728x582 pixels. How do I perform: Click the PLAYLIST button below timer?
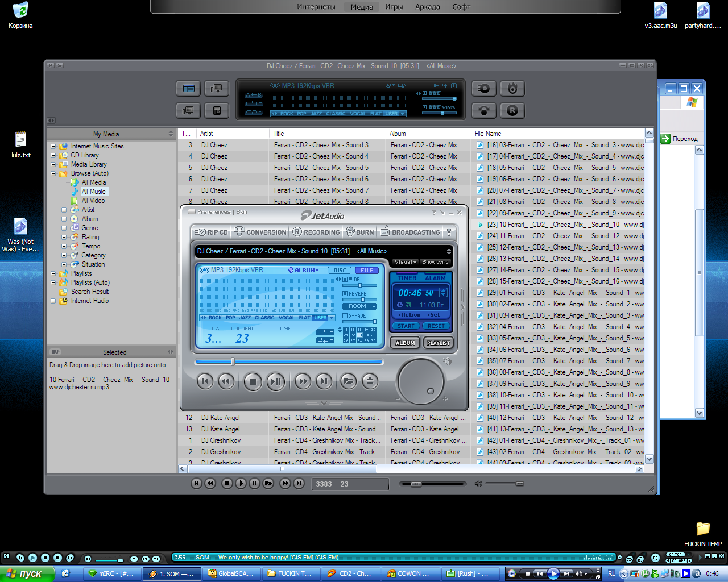[x=439, y=343]
